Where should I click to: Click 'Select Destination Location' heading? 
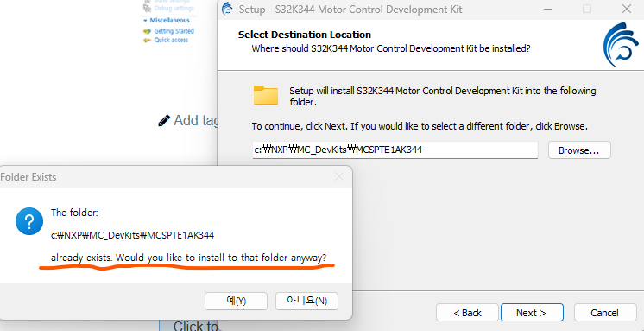point(305,35)
